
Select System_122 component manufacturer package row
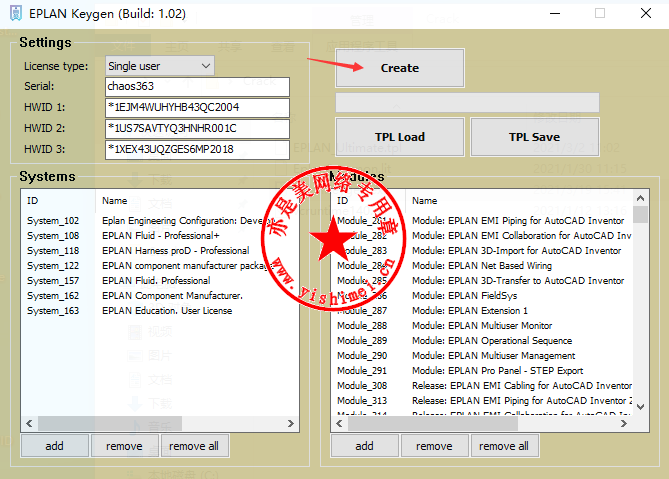160,265
